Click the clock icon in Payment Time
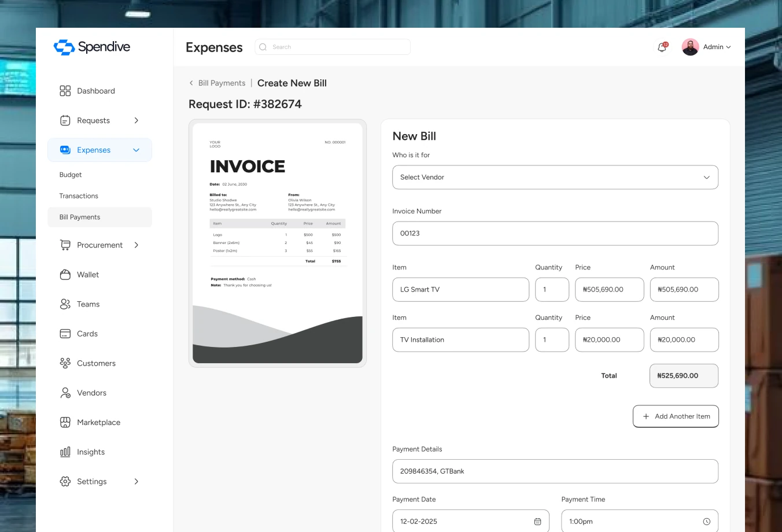Screen dimensions: 782x532 click(x=706, y=522)
